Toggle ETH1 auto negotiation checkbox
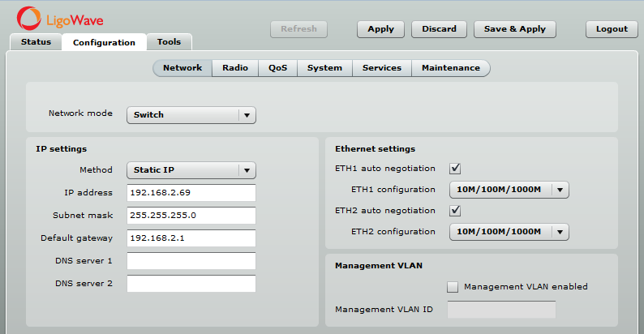Viewport: 644px width, 334px height. (x=455, y=169)
